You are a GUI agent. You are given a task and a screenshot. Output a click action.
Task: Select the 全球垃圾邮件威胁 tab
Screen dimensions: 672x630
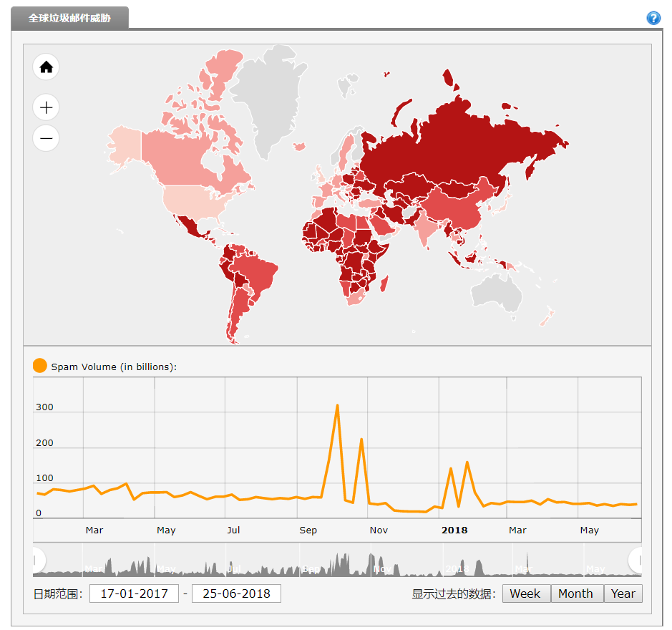point(69,18)
